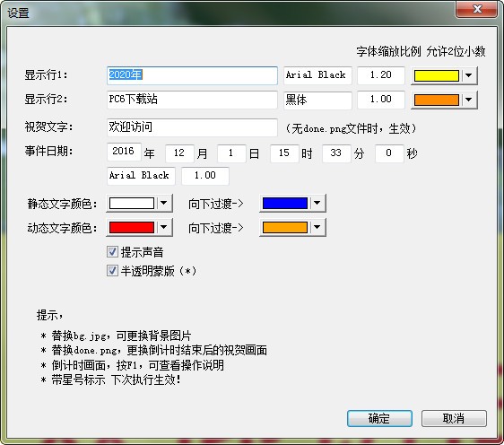This screenshot has width=504, height=445.
Task: Click the hour field showing 15
Action: pyautogui.click(x=284, y=153)
